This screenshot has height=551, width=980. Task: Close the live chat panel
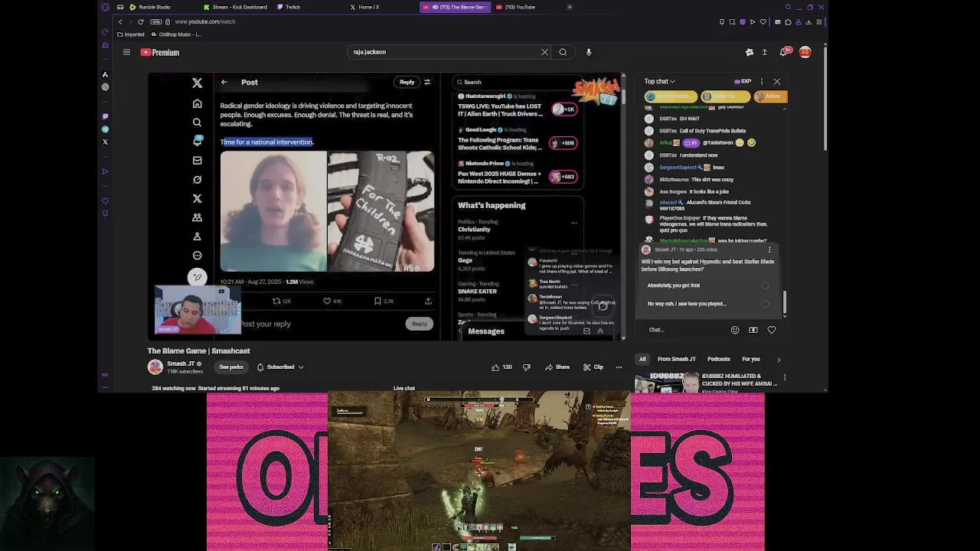(777, 81)
